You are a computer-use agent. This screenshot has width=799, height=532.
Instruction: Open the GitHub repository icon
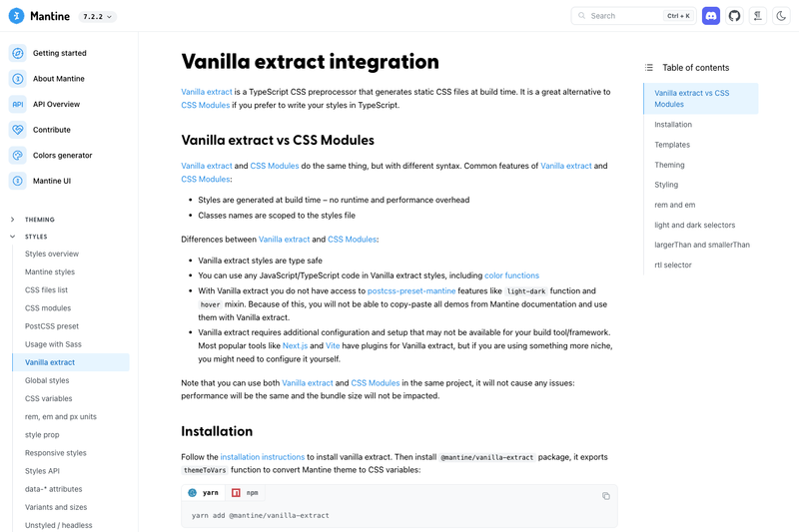click(734, 16)
